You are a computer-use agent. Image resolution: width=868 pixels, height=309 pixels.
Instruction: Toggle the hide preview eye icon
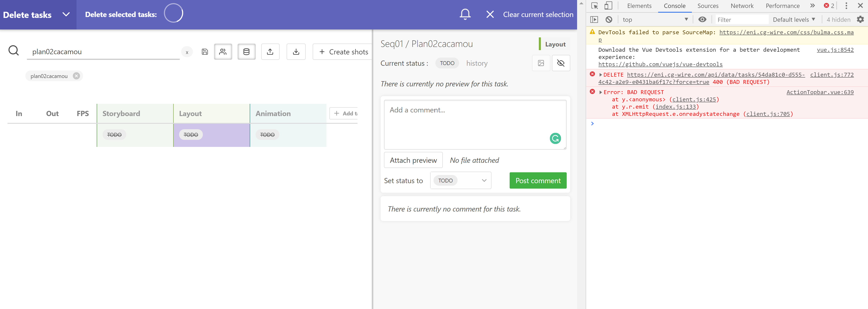pos(561,63)
